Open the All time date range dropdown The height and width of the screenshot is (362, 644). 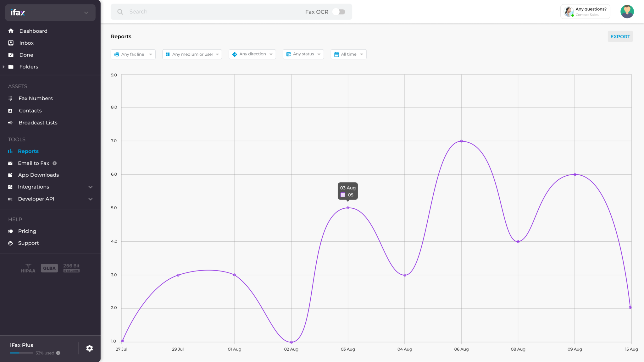pos(348,54)
